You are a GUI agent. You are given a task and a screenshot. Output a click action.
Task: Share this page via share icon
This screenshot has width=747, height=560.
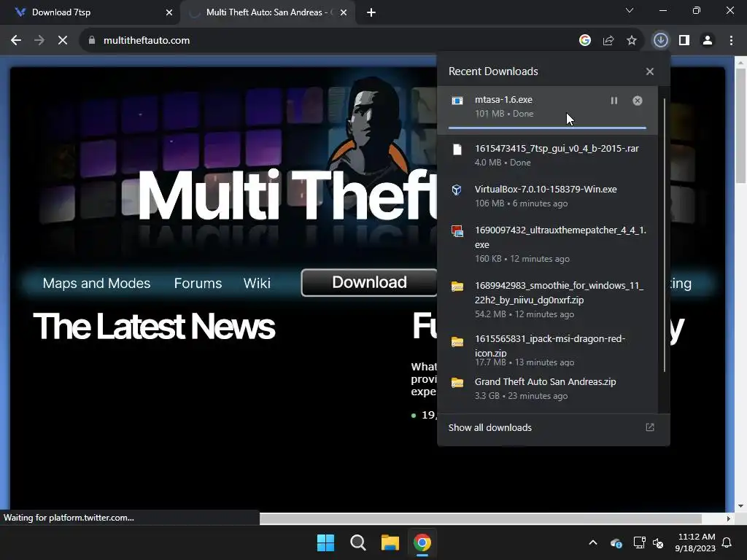pos(608,41)
